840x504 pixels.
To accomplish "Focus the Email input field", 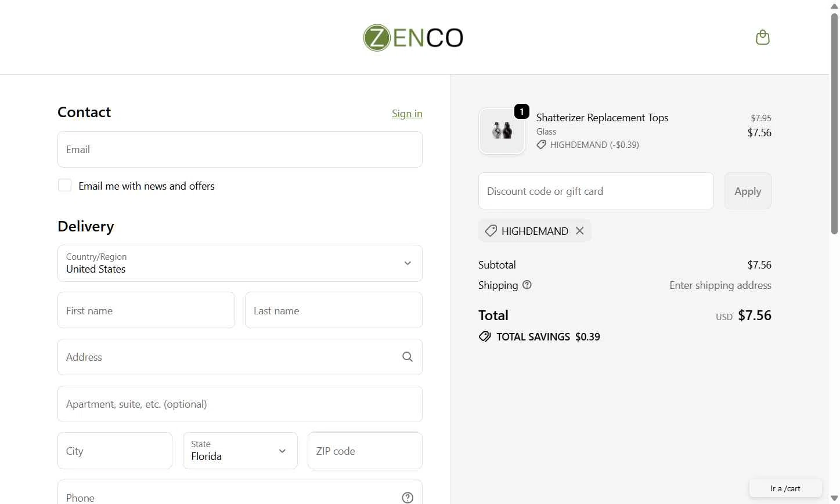I will coord(240,150).
